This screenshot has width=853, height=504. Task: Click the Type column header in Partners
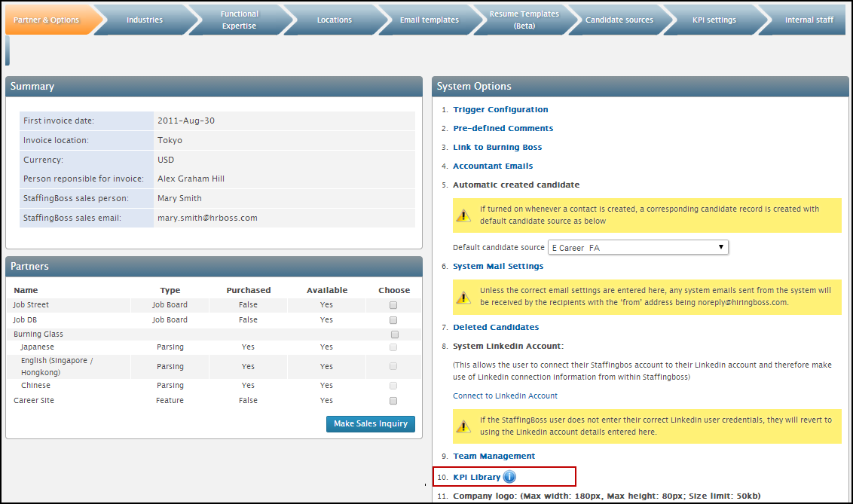(170, 290)
